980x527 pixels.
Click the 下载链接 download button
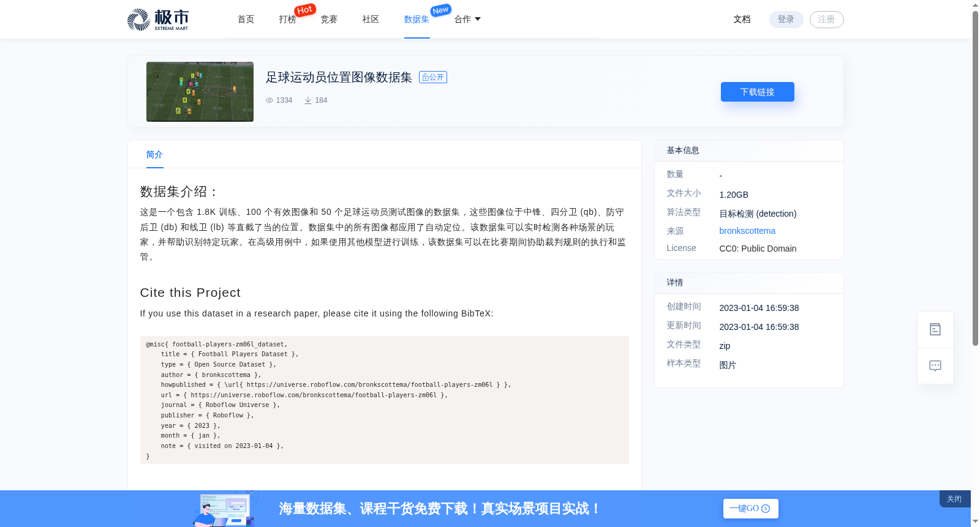pyautogui.click(x=758, y=92)
